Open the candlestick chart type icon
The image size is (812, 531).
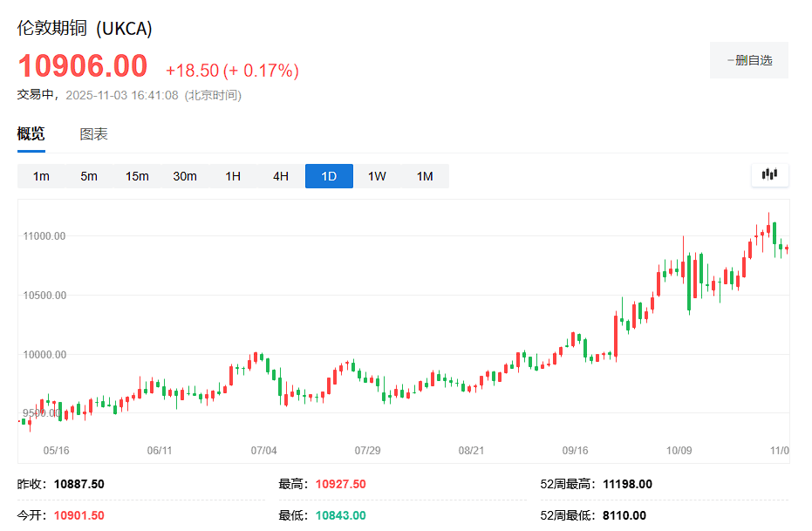tap(769, 174)
